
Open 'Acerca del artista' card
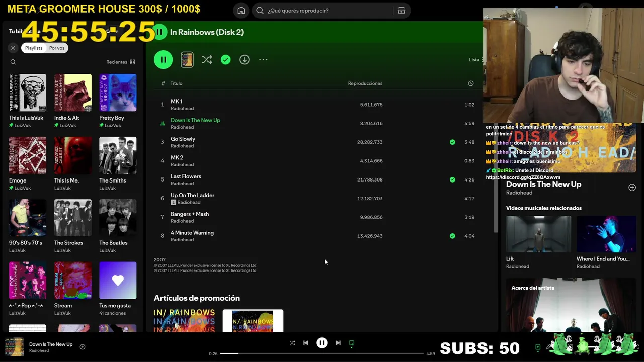point(571,305)
